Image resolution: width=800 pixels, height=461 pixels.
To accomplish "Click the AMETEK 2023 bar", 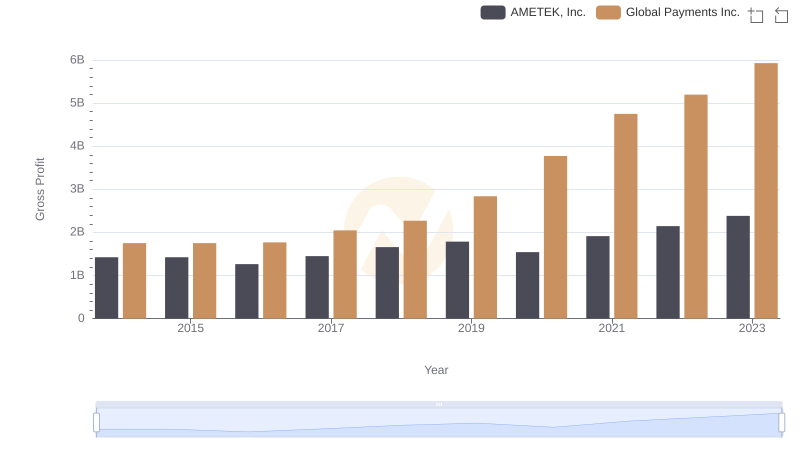I will click(738, 267).
